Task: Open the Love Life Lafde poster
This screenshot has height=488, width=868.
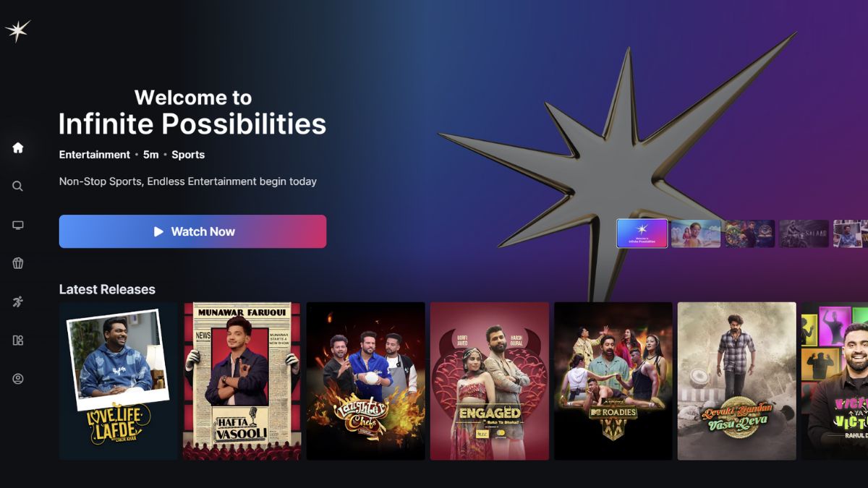Action: click(x=119, y=381)
